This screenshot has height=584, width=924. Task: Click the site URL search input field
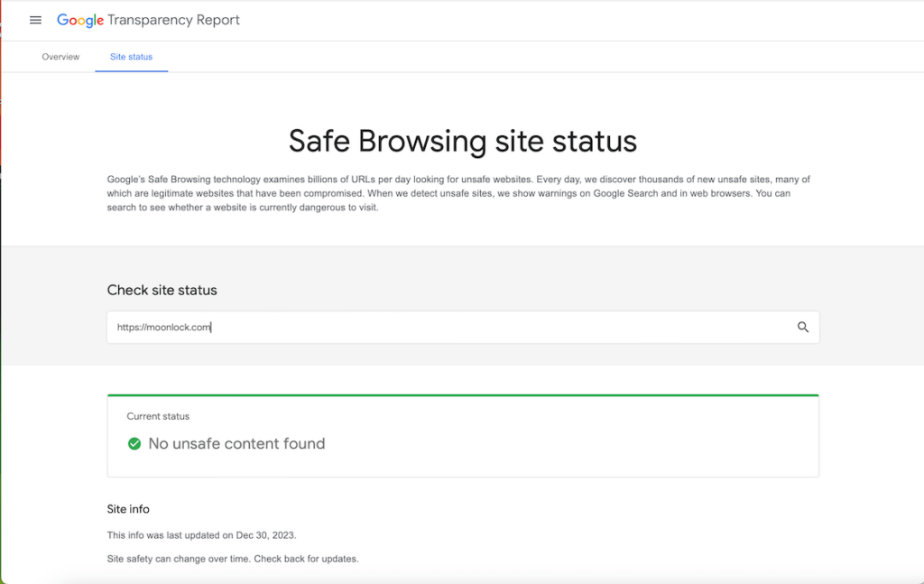[451, 327]
